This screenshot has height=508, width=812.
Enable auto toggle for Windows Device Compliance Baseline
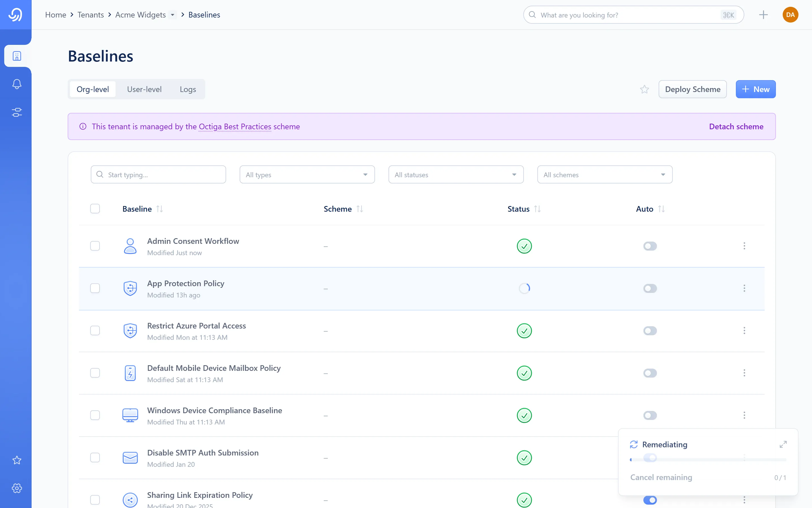coord(650,415)
